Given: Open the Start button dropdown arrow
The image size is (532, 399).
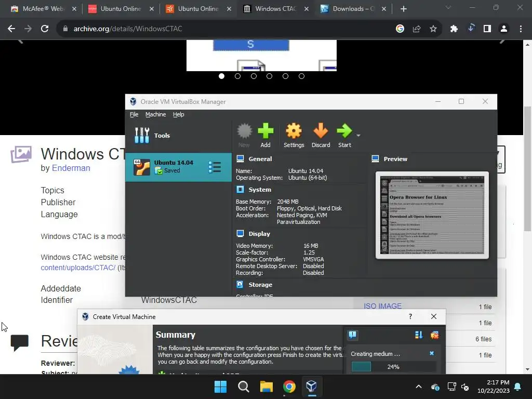Looking at the screenshot, I should pos(358,136).
